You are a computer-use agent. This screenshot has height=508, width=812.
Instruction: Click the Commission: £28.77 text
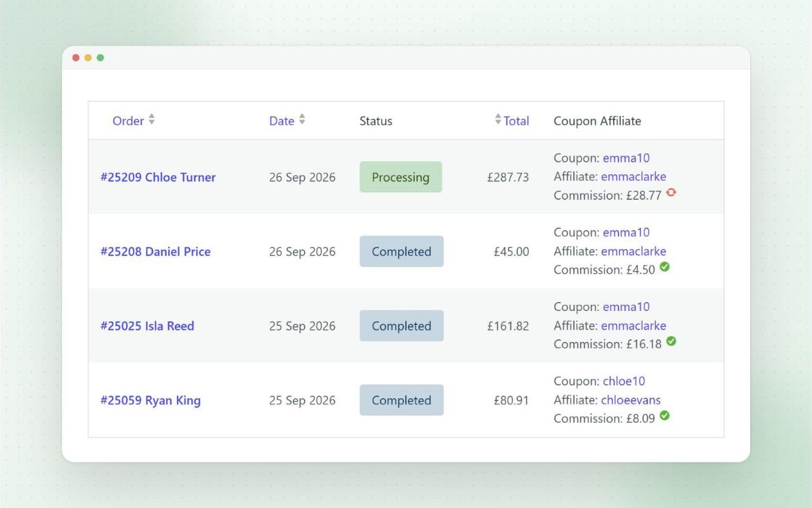coord(608,196)
